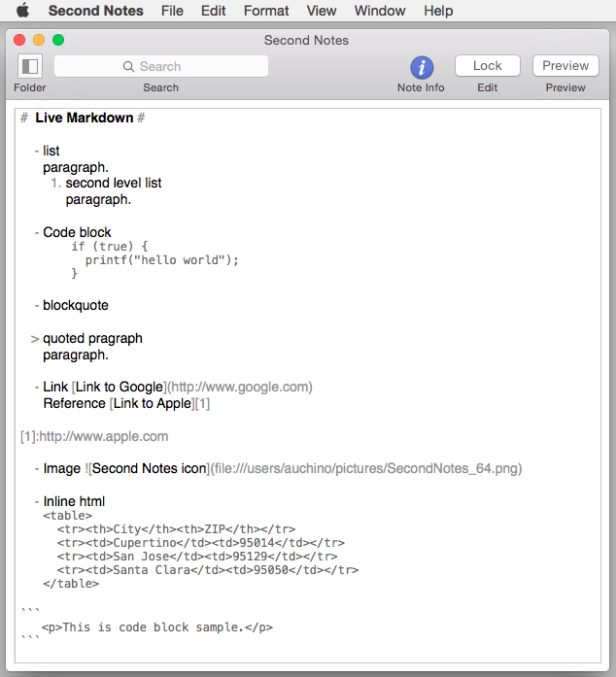Open the Note Info panel
Image resolution: width=616 pixels, height=677 pixels.
point(422,67)
